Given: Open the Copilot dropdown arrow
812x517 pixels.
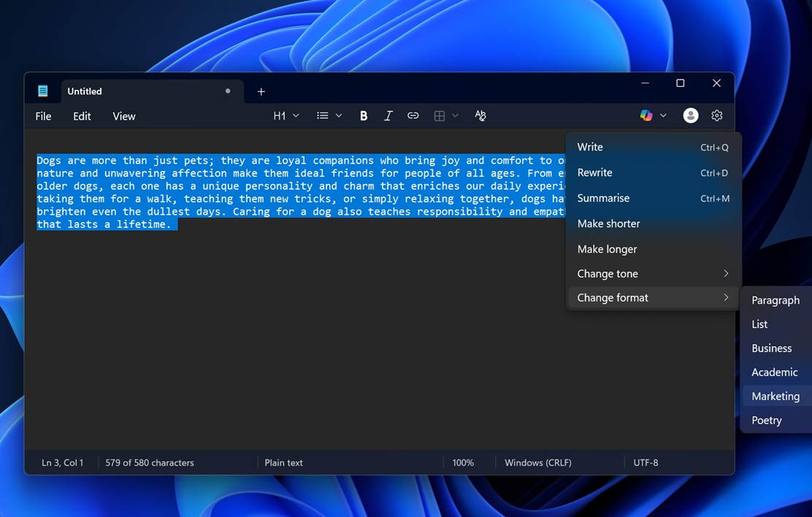Looking at the screenshot, I should [x=662, y=115].
